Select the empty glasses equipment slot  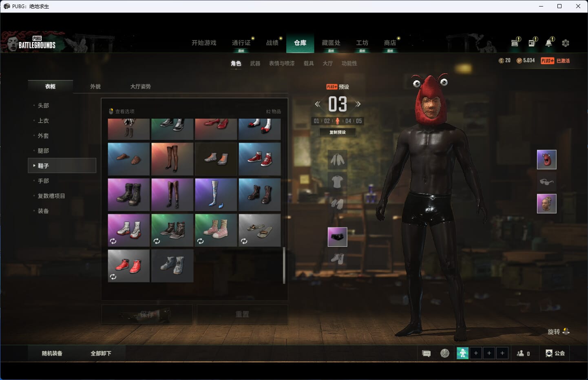546,181
